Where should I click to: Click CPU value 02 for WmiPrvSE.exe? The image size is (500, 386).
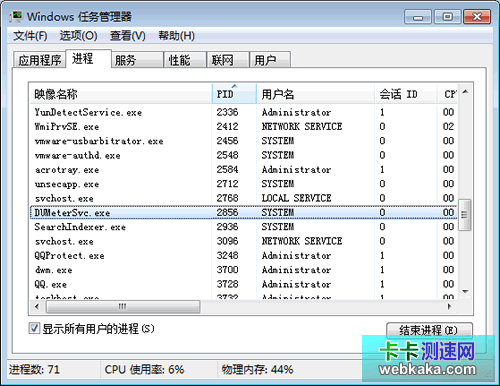(x=448, y=127)
